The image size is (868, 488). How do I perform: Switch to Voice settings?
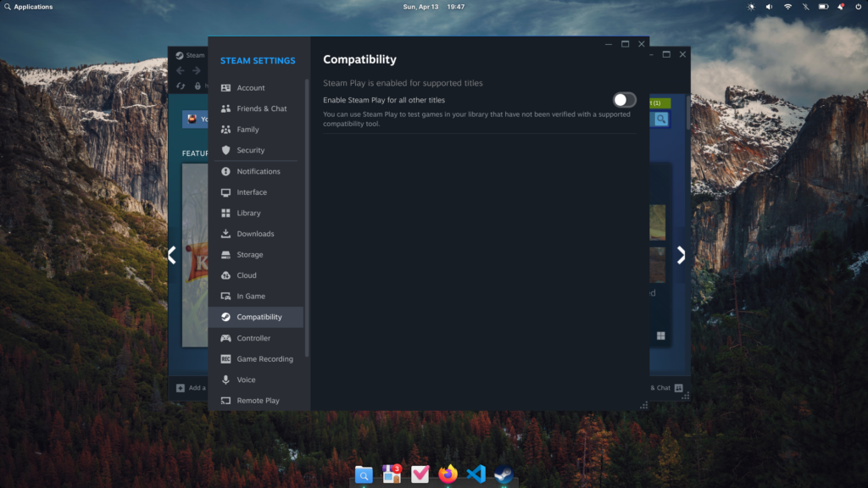(256, 380)
